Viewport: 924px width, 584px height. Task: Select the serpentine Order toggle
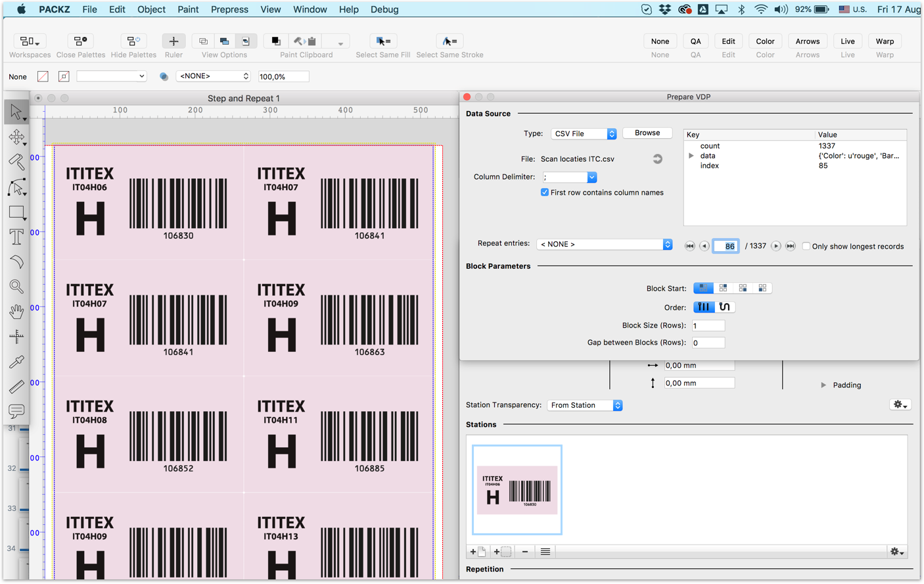click(x=724, y=307)
